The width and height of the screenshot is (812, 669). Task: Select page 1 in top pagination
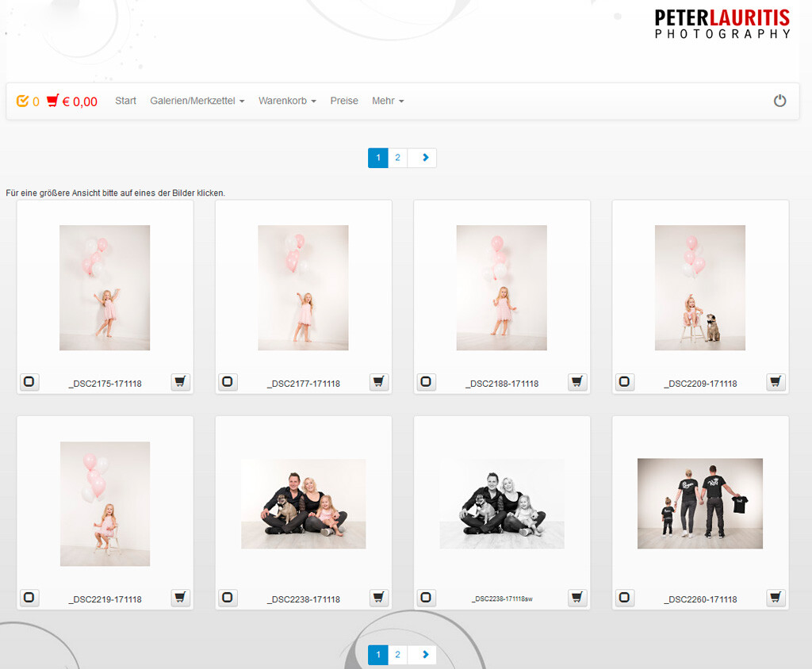point(378,158)
